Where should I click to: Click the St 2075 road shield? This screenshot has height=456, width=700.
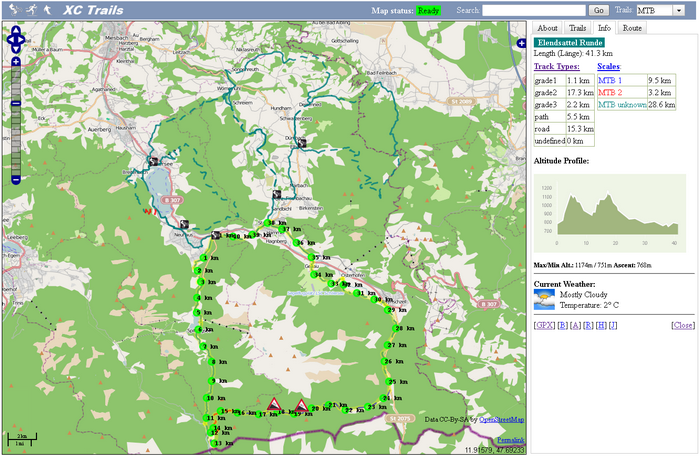click(x=400, y=418)
